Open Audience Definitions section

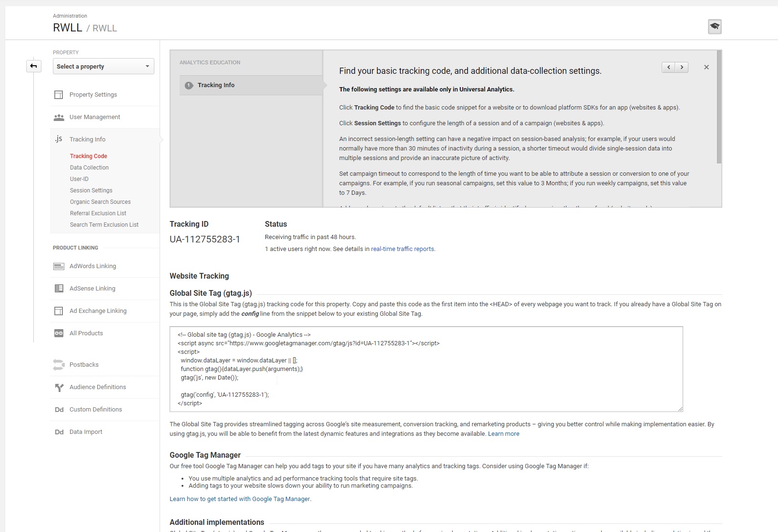(98, 387)
